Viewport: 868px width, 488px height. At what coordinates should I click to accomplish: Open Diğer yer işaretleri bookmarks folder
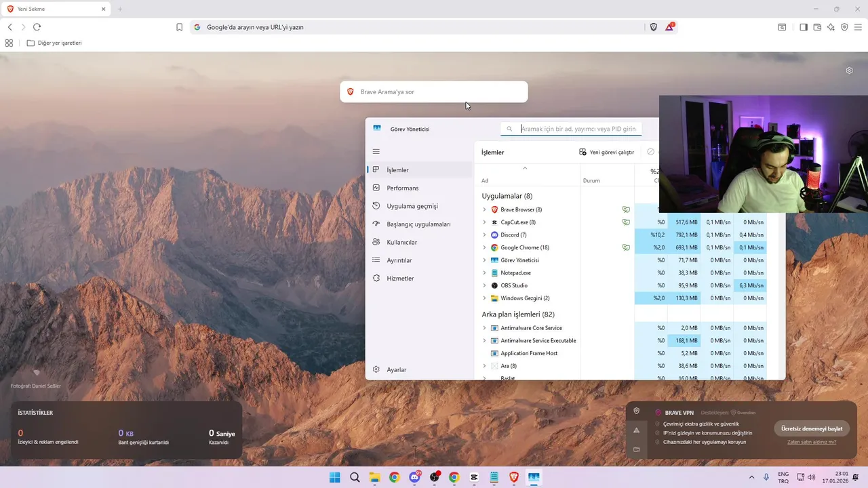54,43
